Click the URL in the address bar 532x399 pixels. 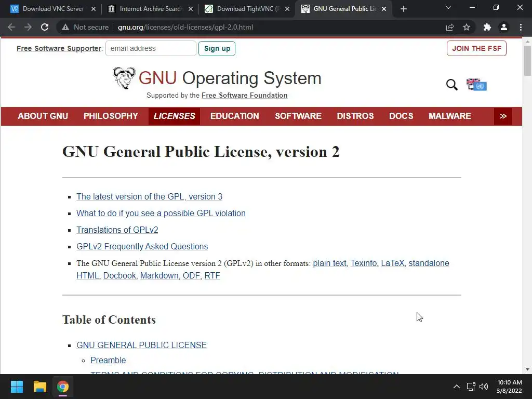(x=185, y=27)
